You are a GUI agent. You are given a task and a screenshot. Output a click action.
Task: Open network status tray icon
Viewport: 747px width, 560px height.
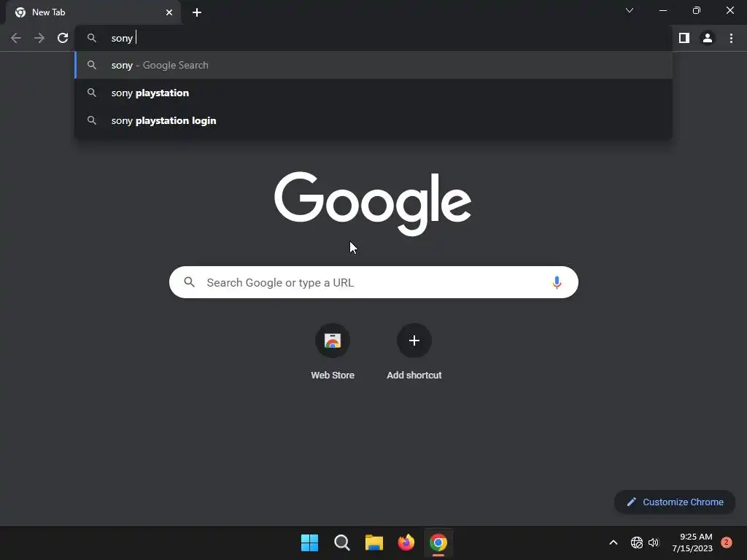pos(636,542)
